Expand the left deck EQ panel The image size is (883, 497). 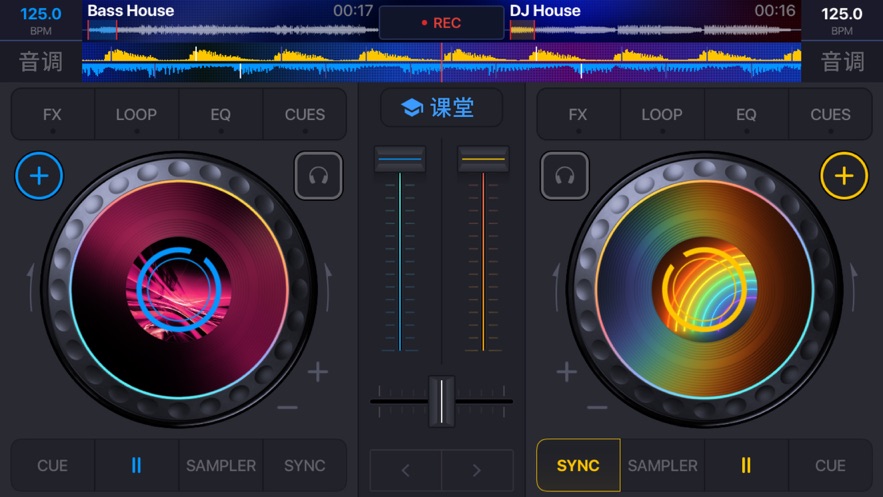click(x=220, y=114)
